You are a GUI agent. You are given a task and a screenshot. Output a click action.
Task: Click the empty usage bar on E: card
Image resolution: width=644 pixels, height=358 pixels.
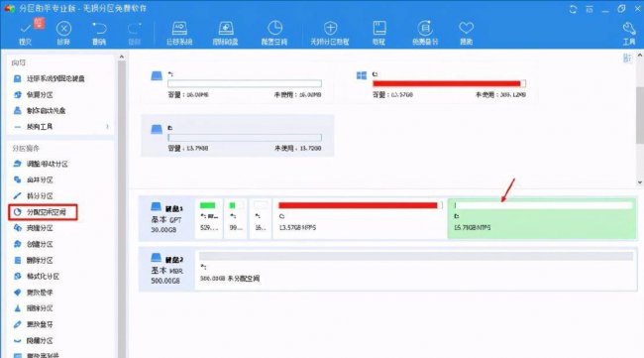tap(245, 137)
